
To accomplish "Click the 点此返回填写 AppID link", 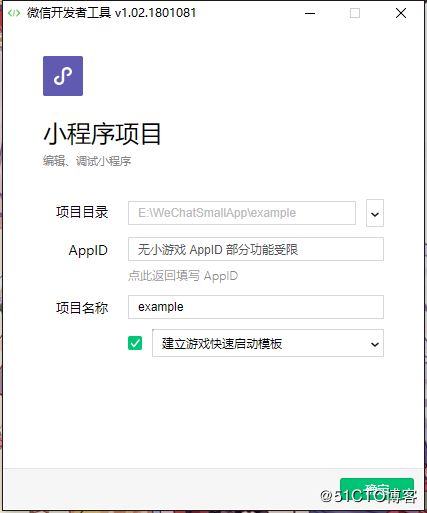I will point(183,276).
